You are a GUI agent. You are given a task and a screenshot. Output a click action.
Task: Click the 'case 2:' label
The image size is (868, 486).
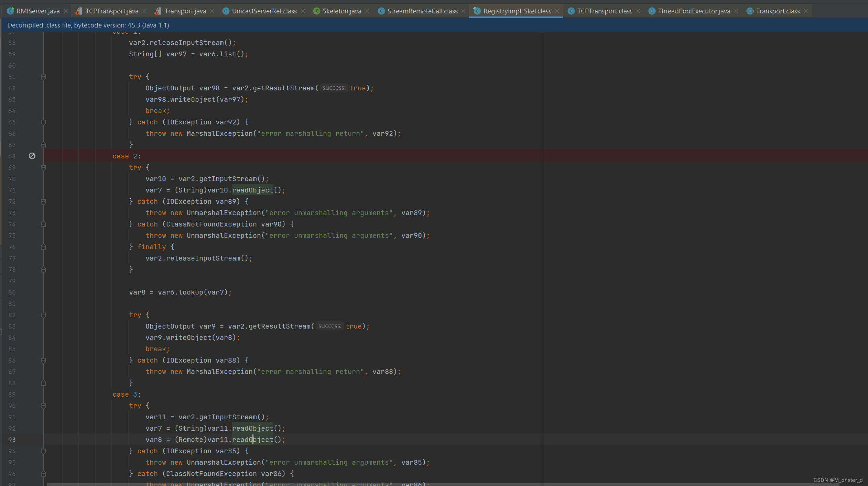coord(127,156)
